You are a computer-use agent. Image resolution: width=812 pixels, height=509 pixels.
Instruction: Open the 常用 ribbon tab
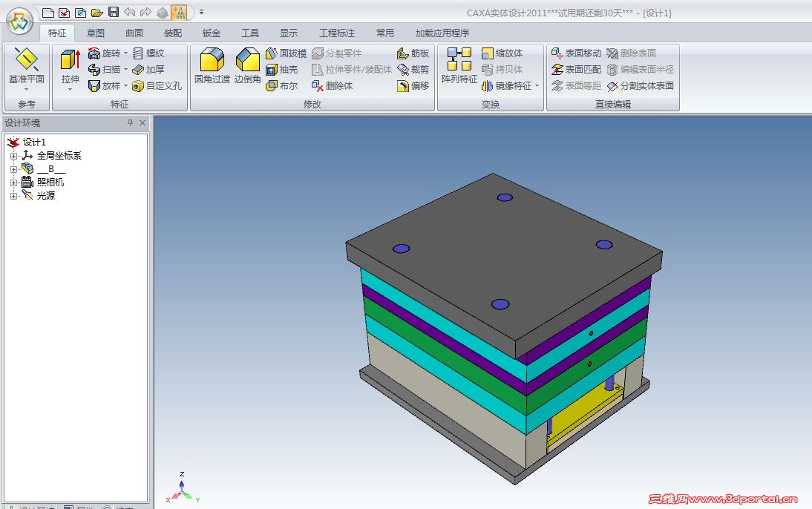click(384, 33)
